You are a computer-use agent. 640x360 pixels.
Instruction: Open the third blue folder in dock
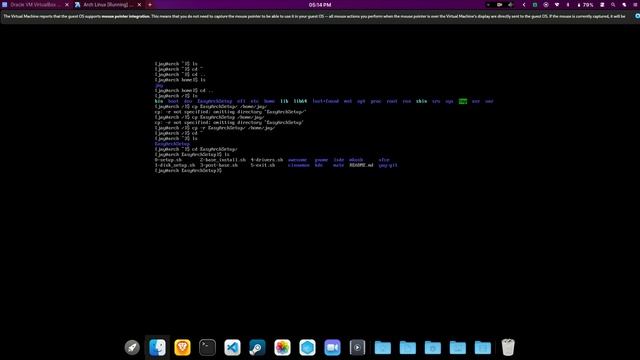point(433,347)
